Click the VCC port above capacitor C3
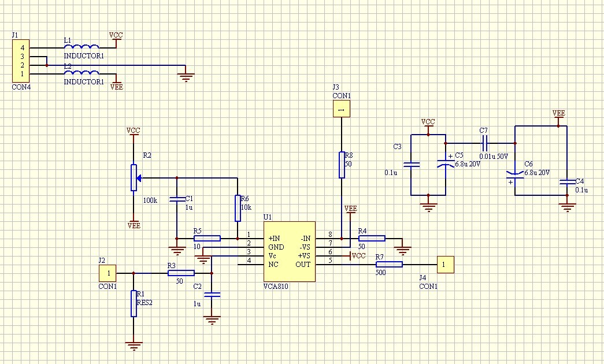Viewport: 604px width, 364px height. [x=428, y=123]
